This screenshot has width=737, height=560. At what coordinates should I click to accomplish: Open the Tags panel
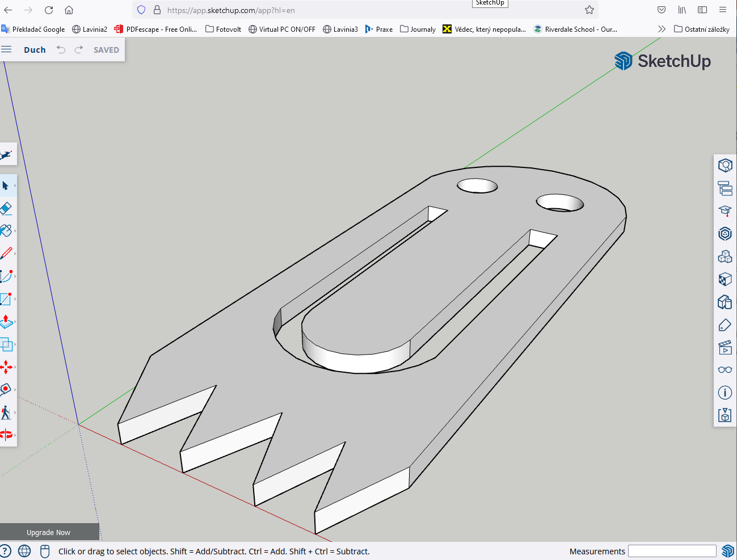pos(725,325)
